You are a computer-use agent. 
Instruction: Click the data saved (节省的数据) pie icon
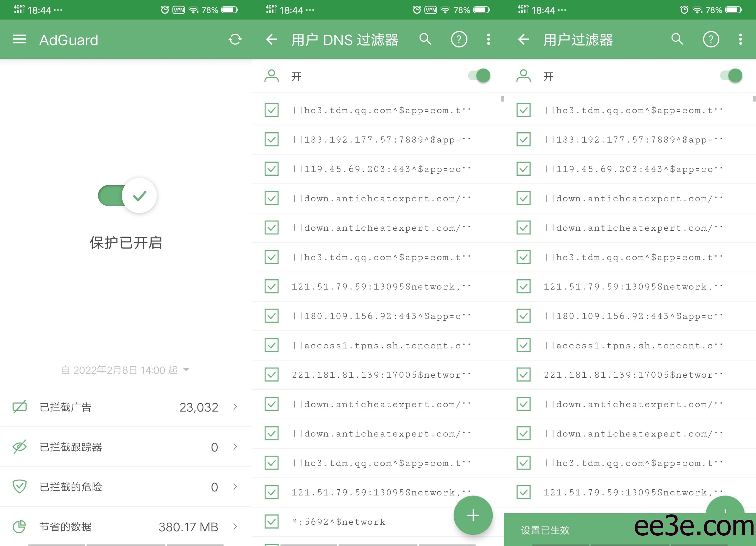tap(19, 527)
